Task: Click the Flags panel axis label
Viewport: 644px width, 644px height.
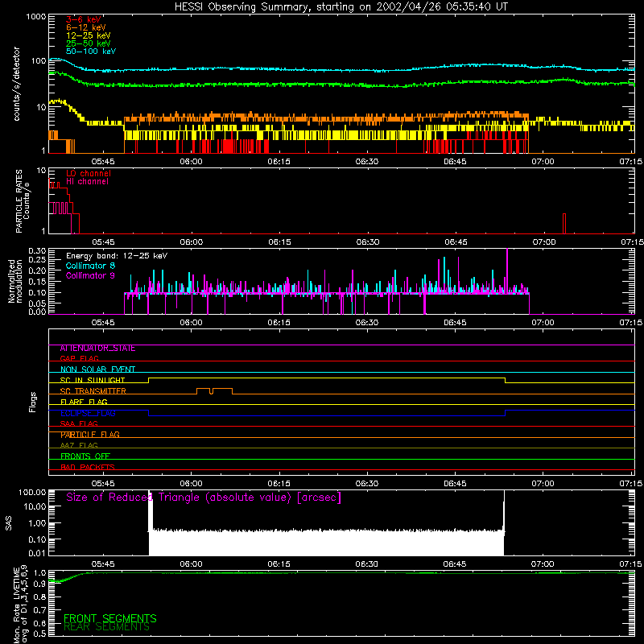Action: (x=33, y=402)
